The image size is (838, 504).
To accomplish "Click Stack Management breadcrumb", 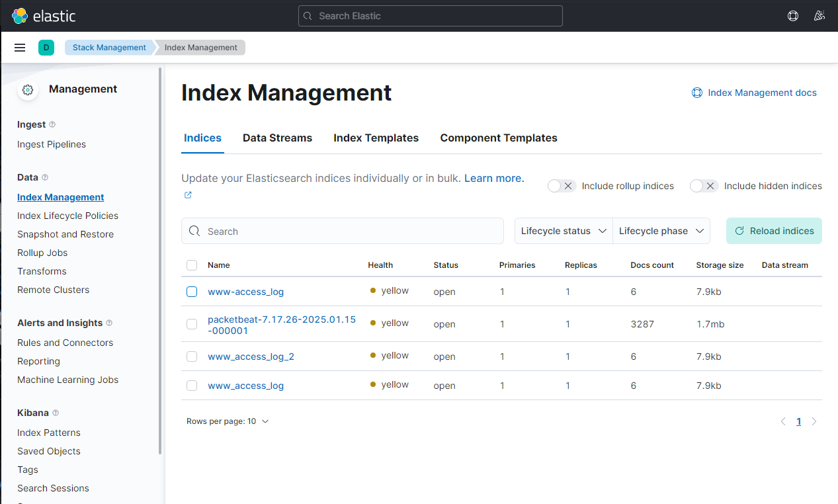I will [x=109, y=48].
